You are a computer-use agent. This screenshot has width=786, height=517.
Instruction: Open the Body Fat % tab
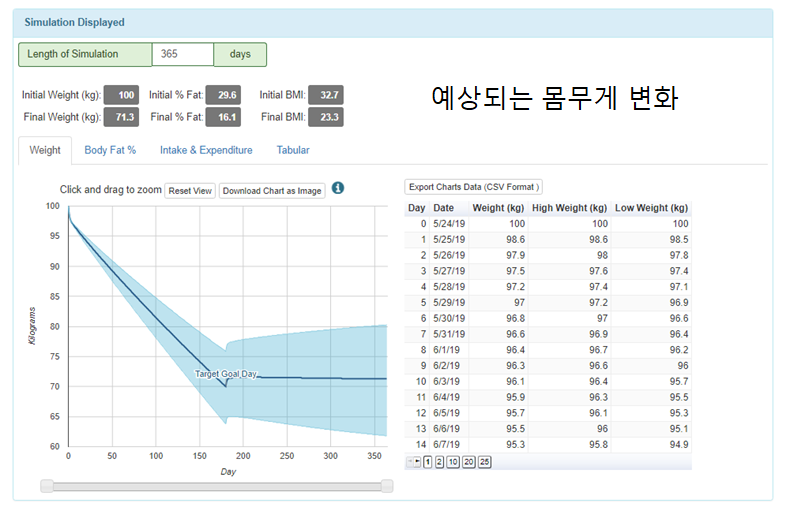tap(110, 150)
